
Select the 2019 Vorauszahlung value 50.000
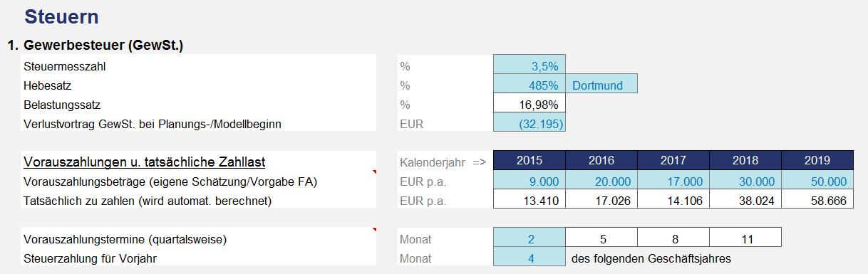click(817, 181)
